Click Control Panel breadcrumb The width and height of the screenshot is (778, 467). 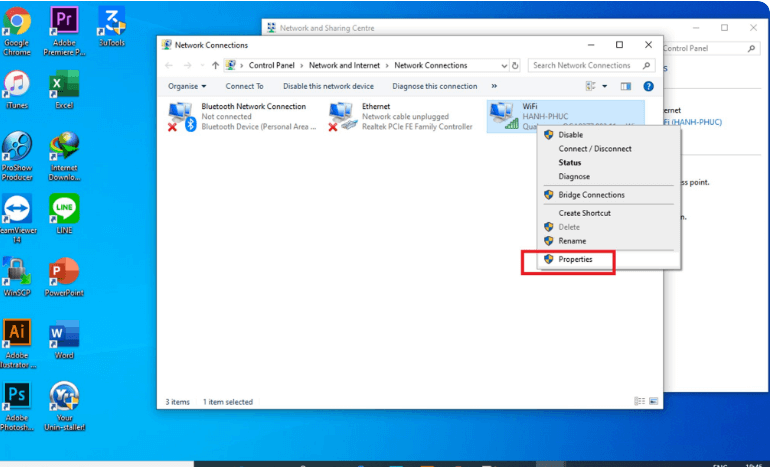coord(271,66)
